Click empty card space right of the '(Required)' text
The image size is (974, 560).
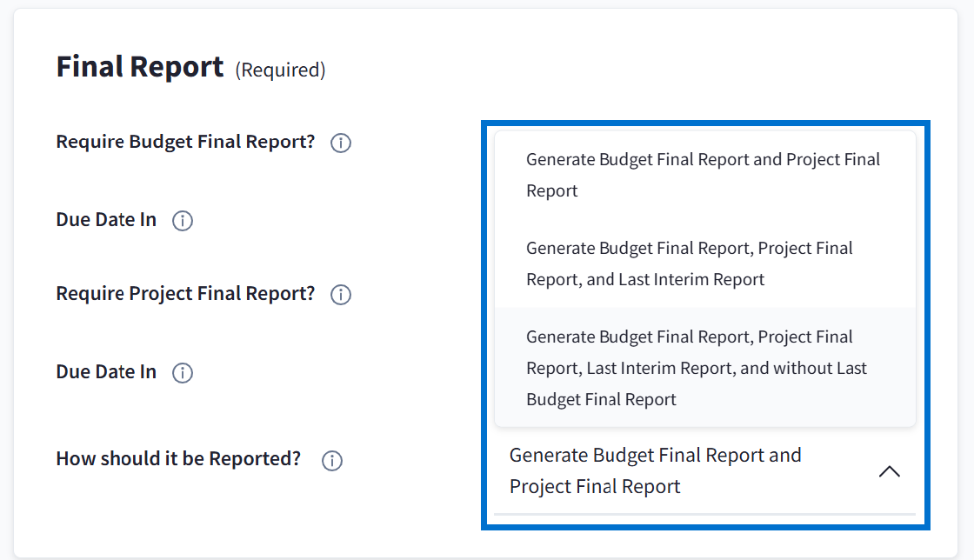[x=609, y=70]
